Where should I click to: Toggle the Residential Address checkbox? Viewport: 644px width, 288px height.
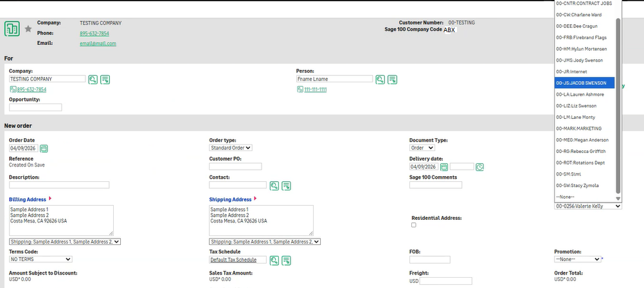[x=414, y=225]
